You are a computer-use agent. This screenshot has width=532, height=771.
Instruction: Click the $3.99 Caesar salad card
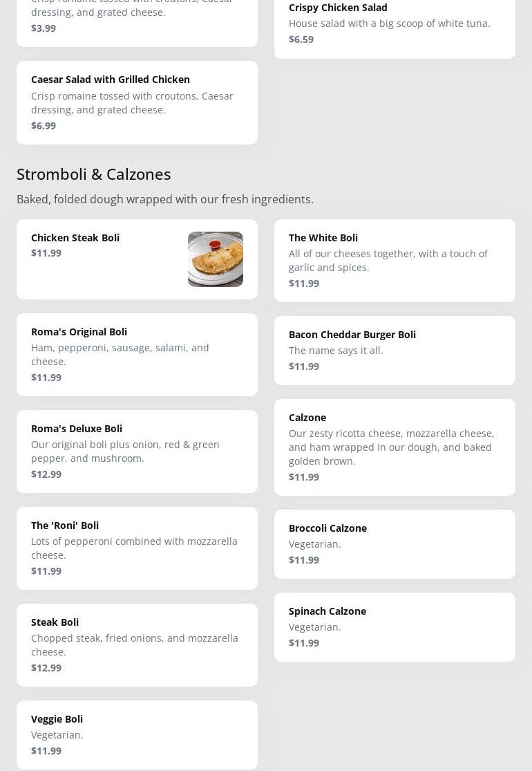137,21
